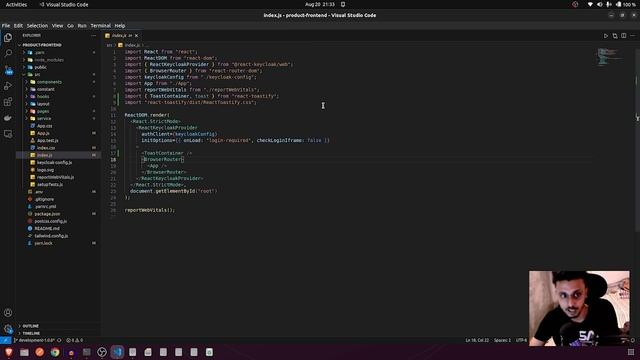Click the Spaces indentation setting

[502, 340]
